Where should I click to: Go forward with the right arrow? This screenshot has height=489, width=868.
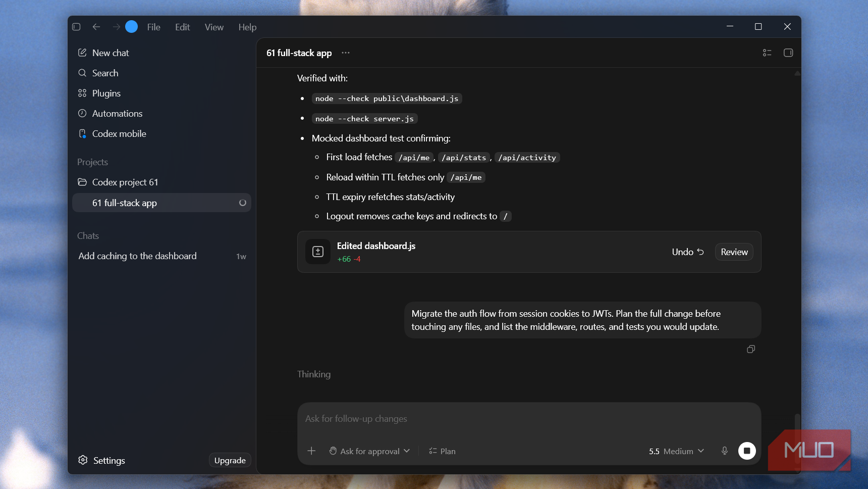click(x=116, y=27)
